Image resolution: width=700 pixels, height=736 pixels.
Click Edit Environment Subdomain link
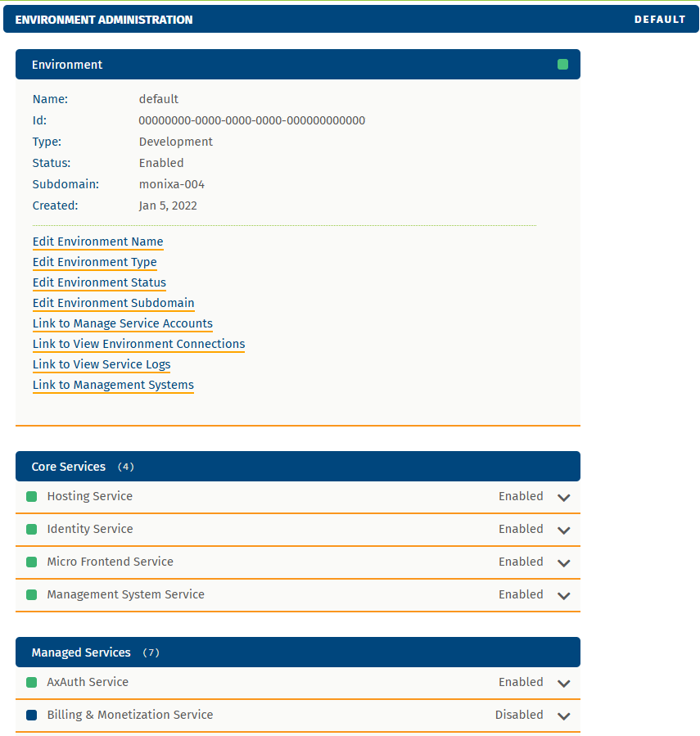click(x=113, y=303)
